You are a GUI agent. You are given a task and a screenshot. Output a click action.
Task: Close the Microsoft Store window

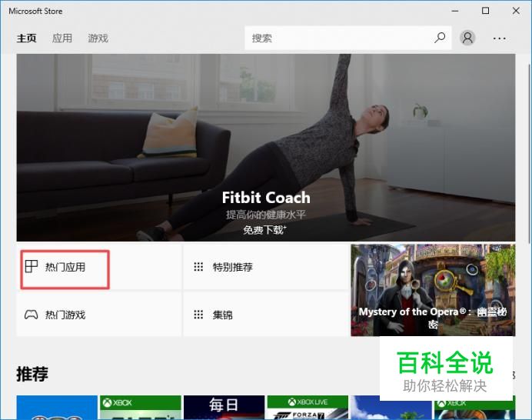pos(516,11)
